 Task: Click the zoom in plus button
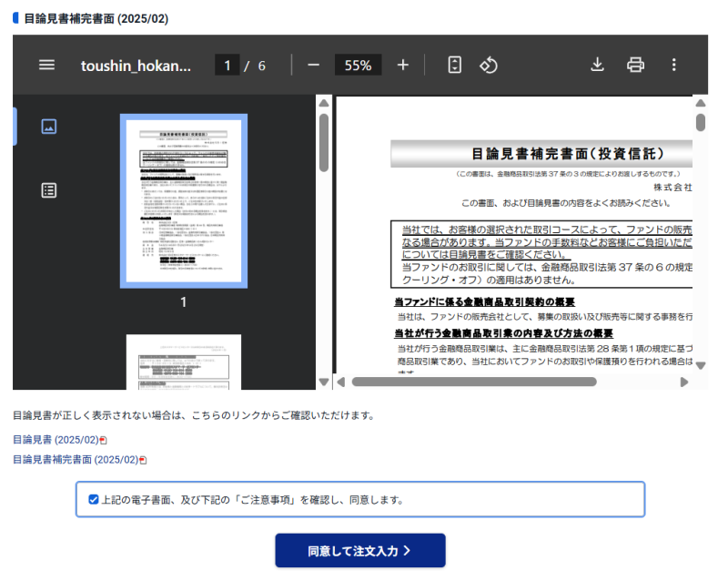403,65
